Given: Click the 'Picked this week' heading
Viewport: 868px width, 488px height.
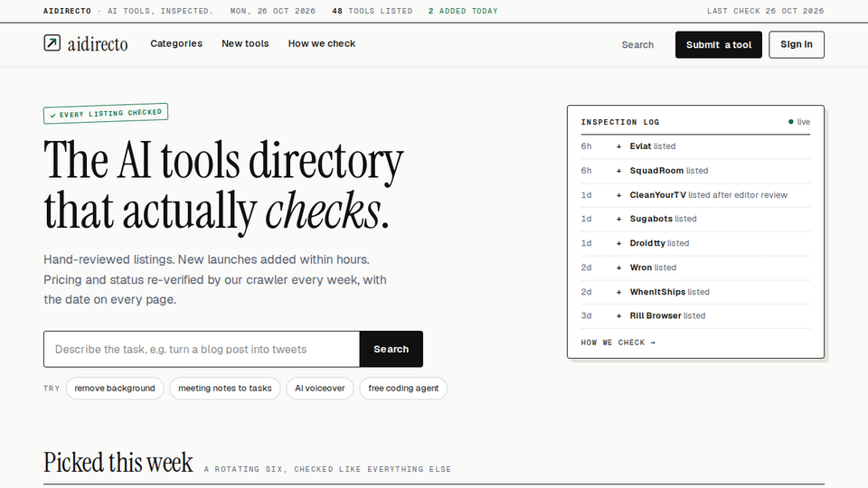Looking at the screenshot, I should 118,462.
